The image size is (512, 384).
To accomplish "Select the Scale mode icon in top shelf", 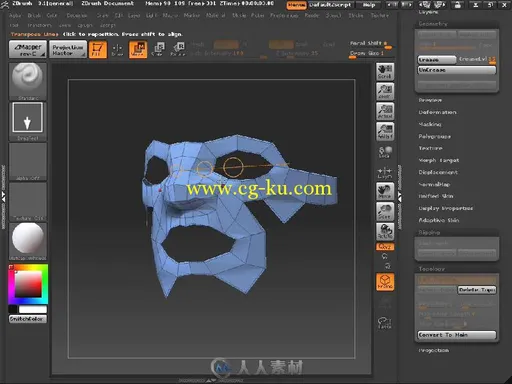I will click(x=158, y=49).
